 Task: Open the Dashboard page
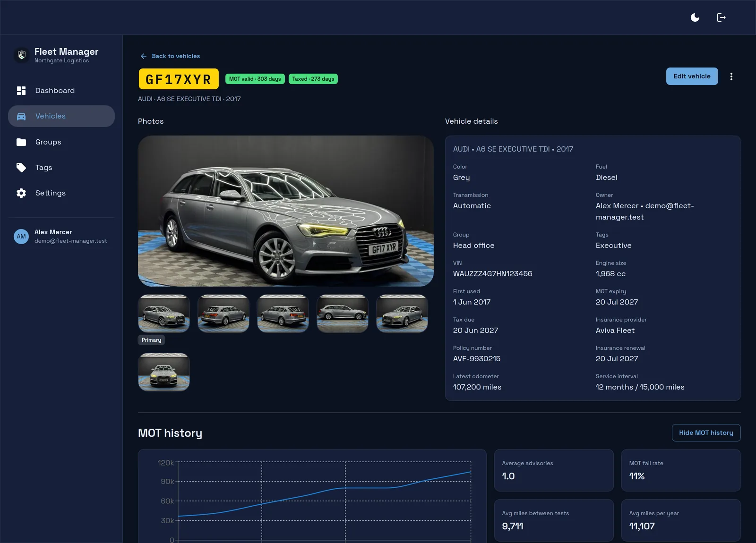[x=61, y=90]
